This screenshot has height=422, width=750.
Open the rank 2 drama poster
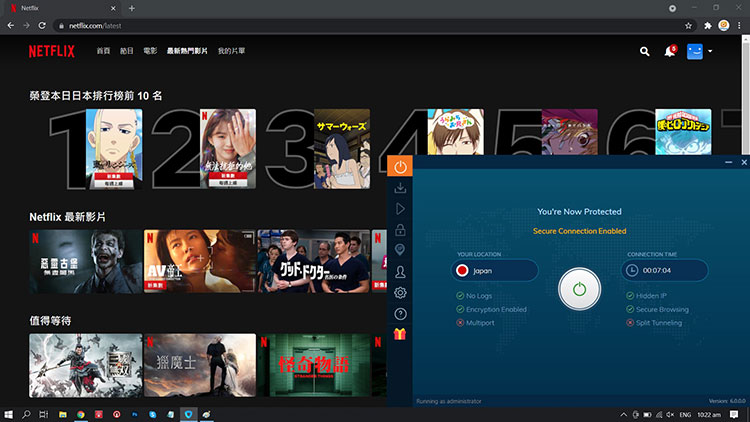[228, 148]
